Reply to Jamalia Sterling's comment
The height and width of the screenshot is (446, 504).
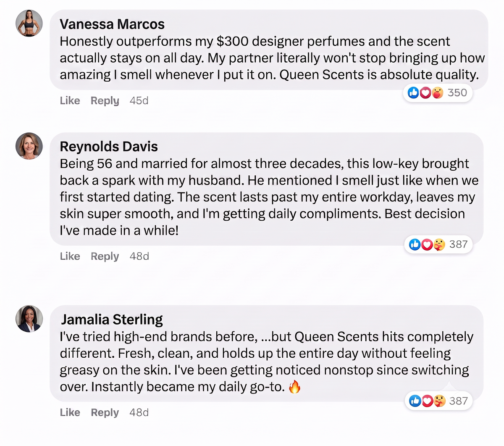[105, 413]
